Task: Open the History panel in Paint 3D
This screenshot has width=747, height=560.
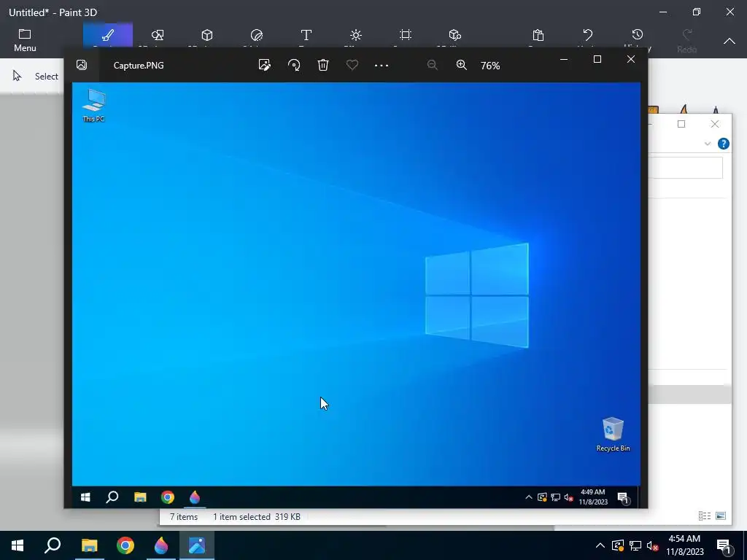Action: point(638,35)
